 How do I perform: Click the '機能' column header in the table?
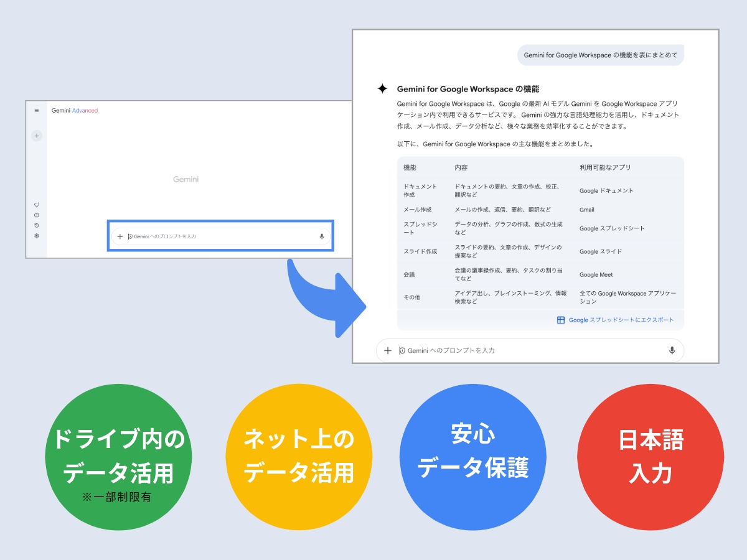[x=410, y=167]
